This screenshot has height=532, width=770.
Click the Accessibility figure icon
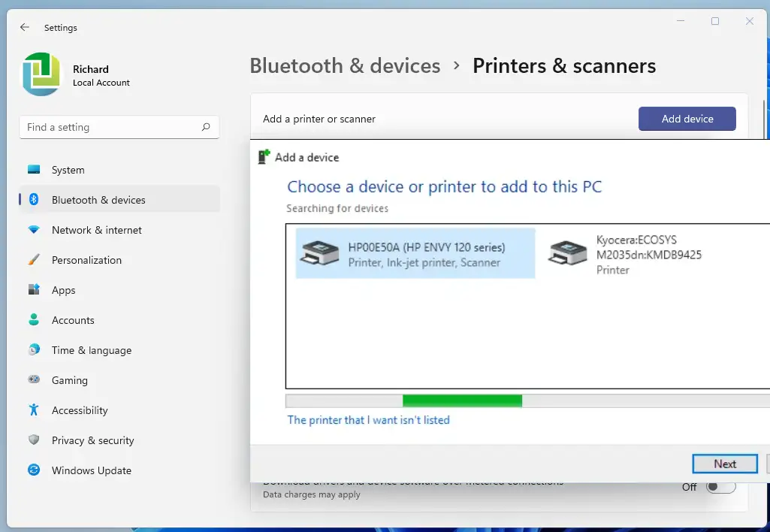[x=34, y=410]
